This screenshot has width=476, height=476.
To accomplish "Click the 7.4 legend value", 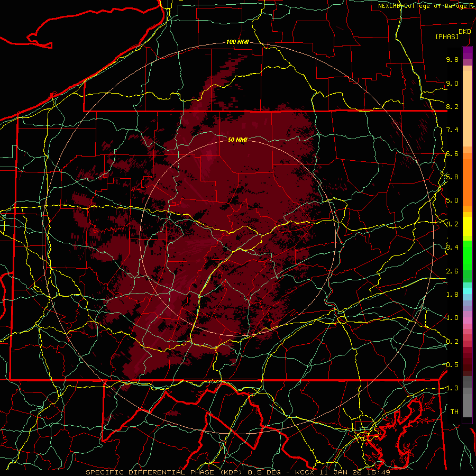I will click(452, 130).
